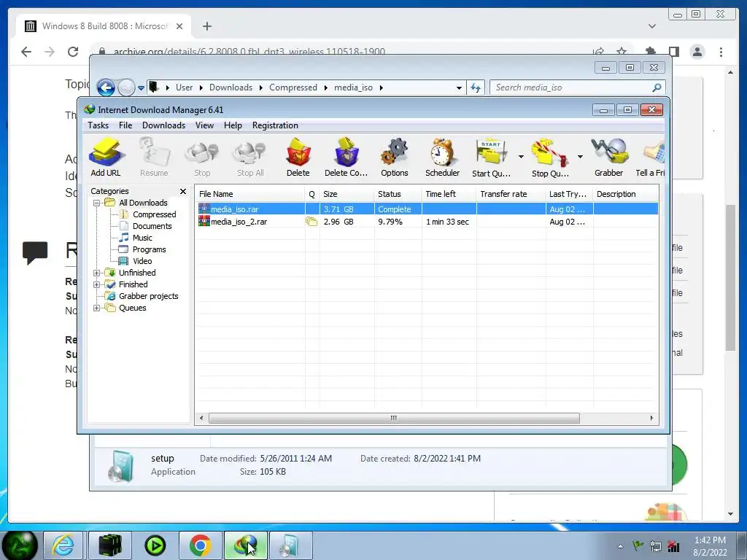Open the Scheduler clock icon
Screen dimensions: 747x560
443,157
